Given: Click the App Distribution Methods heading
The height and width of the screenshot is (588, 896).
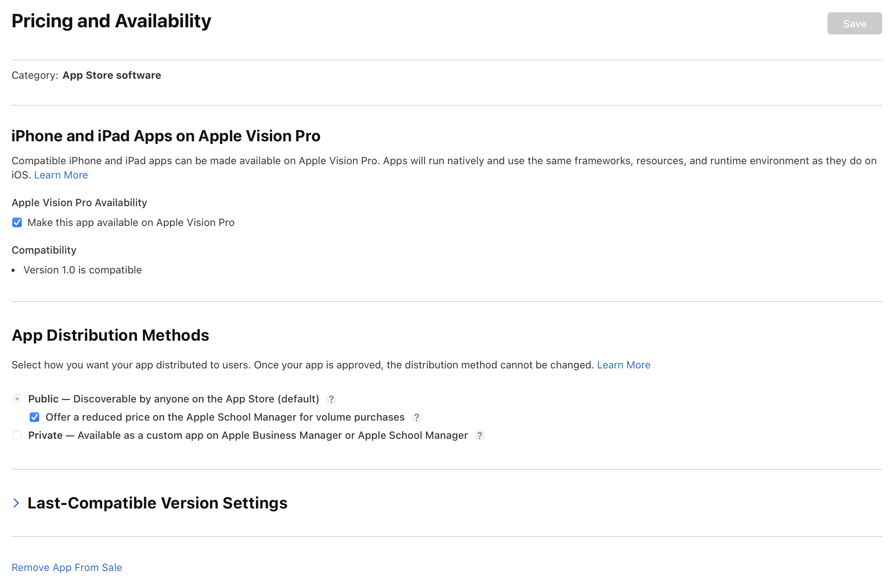Looking at the screenshot, I should point(111,335).
